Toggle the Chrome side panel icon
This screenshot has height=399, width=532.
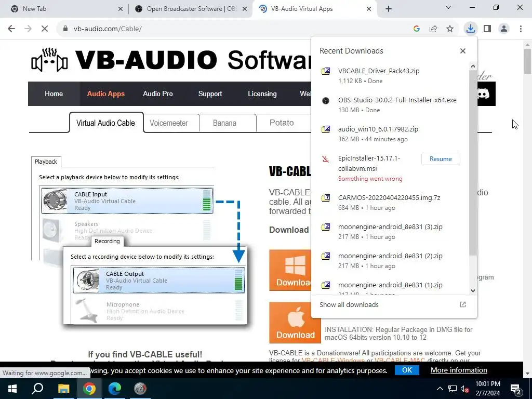pyautogui.click(x=487, y=29)
